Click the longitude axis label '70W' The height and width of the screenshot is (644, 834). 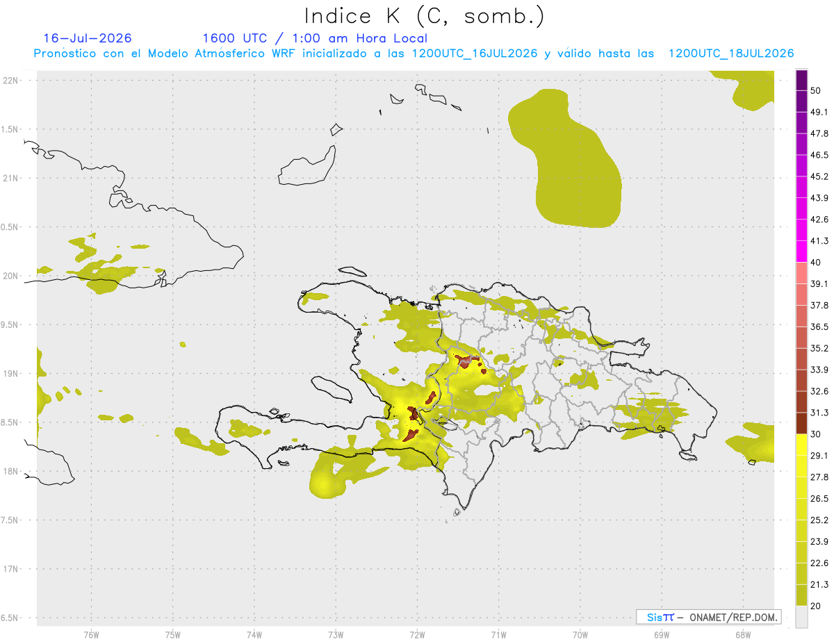tap(580, 635)
